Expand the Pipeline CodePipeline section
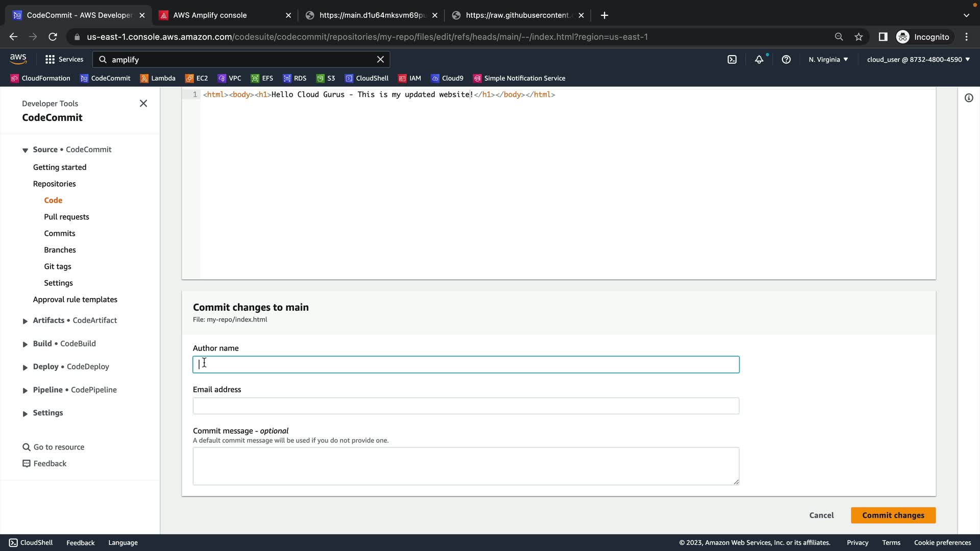Screen dimensions: 980x551 [x=25, y=390]
